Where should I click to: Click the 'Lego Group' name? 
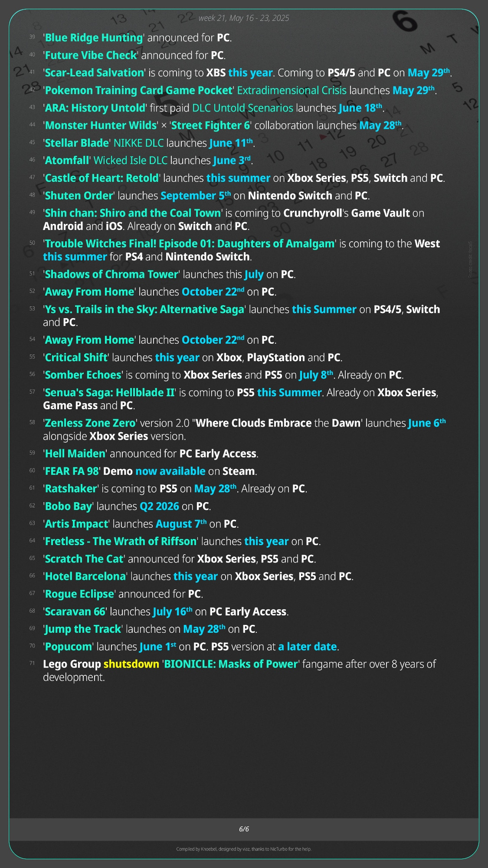click(x=72, y=664)
